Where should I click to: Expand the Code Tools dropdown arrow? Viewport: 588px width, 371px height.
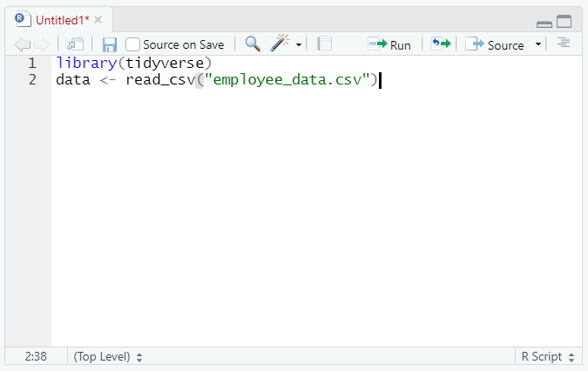(x=299, y=45)
